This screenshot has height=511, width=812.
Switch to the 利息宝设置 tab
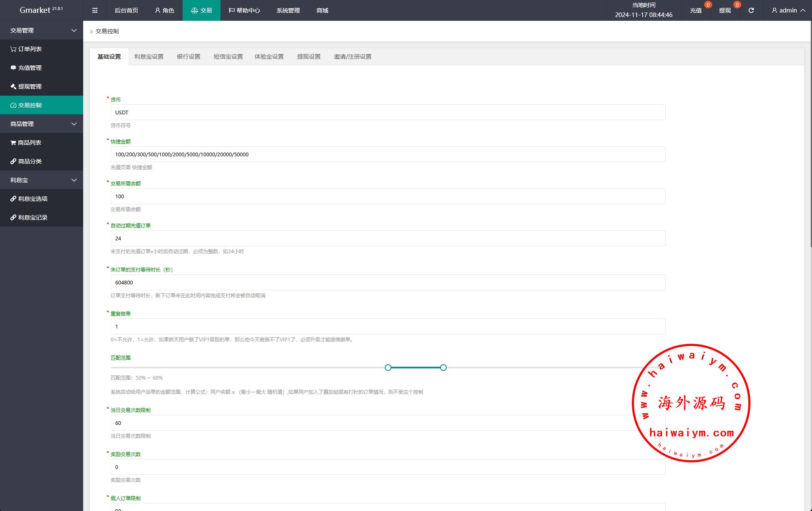pyautogui.click(x=149, y=57)
